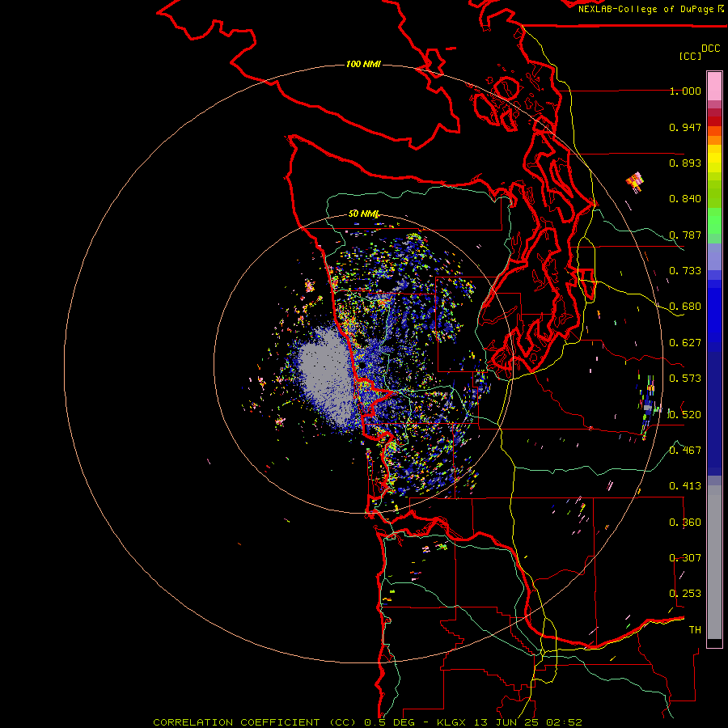Pick the pink top segment of color bar
This screenshot has width=728, height=728.
click(x=714, y=87)
